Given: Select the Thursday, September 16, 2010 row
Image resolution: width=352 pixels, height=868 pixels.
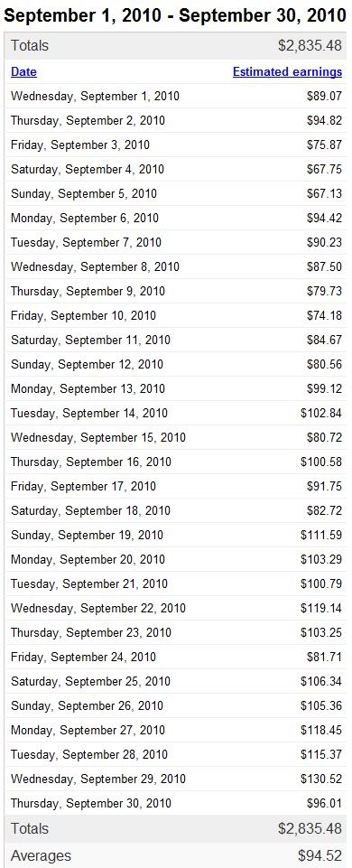Looking at the screenshot, I should pyautogui.click(x=176, y=462).
